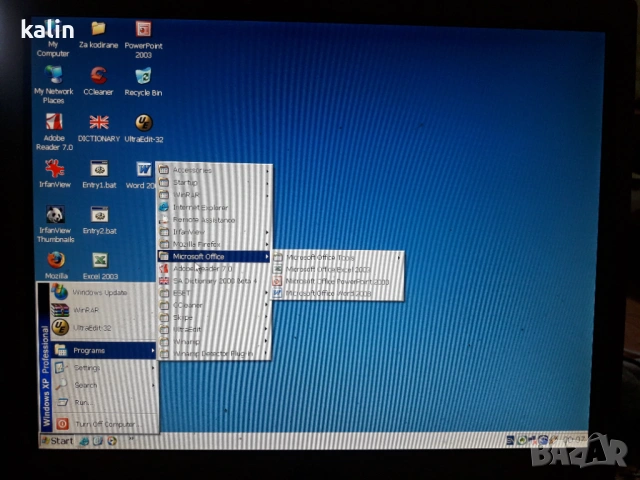The height and width of the screenshot is (480, 640).
Task: Expand the IrfanView folder in the Programs list
Action: pyautogui.click(x=215, y=232)
